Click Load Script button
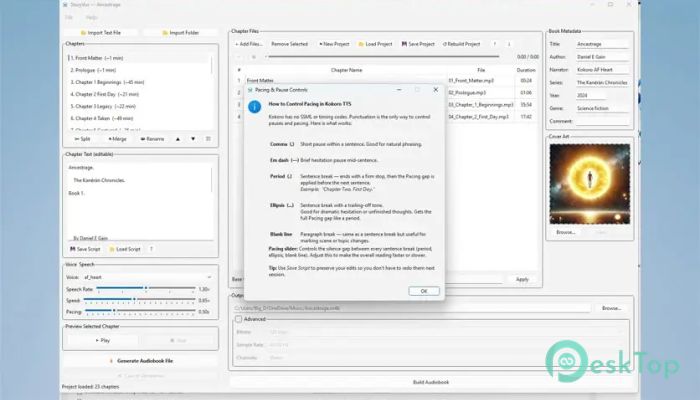The image size is (700, 400). click(x=125, y=249)
